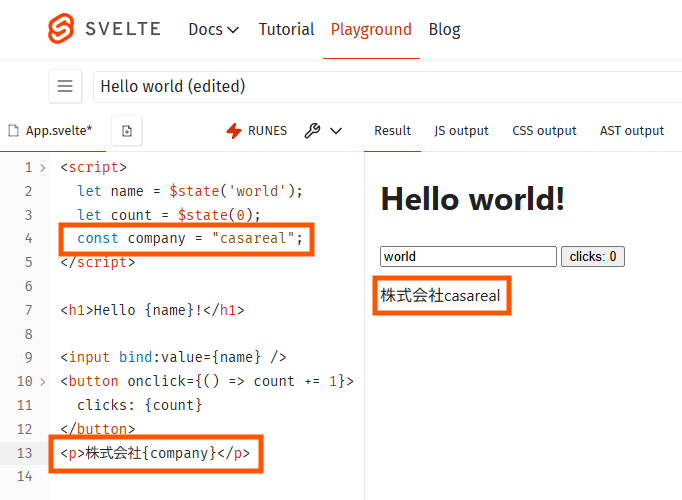Click code line 9 '<input bind:value={name} />'
This screenshot has height=500, width=682.
(173, 357)
